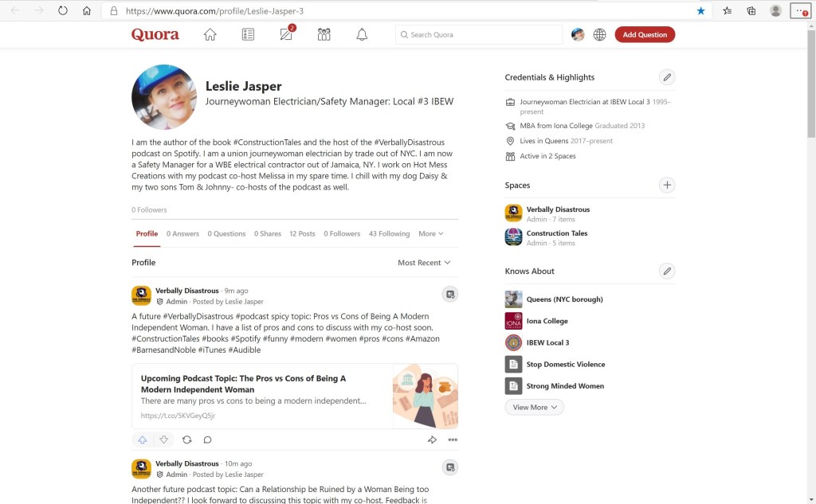
Task: Click the Quora Home icon
Action: (x=210, y=35)
